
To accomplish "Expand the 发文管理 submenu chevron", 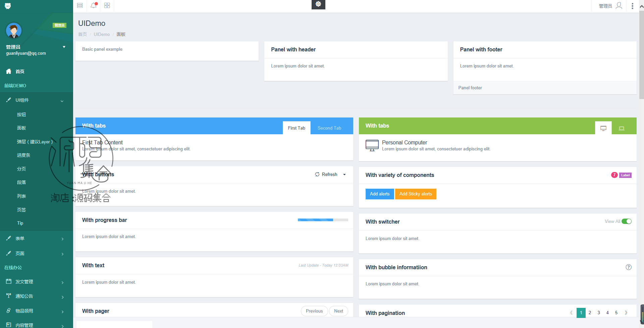I will pos(63,283).
